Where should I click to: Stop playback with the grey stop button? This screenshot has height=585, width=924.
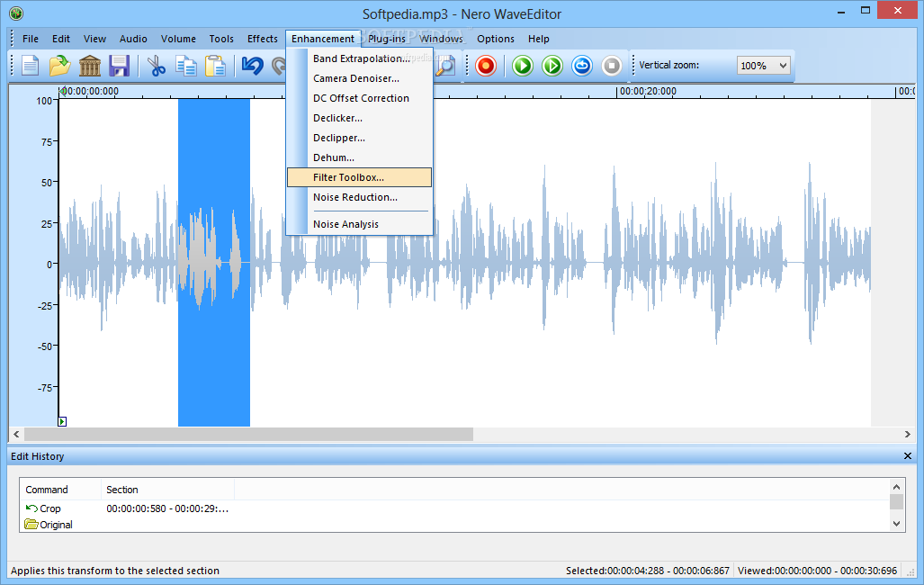pyautogui.click(x=612, y=66)
